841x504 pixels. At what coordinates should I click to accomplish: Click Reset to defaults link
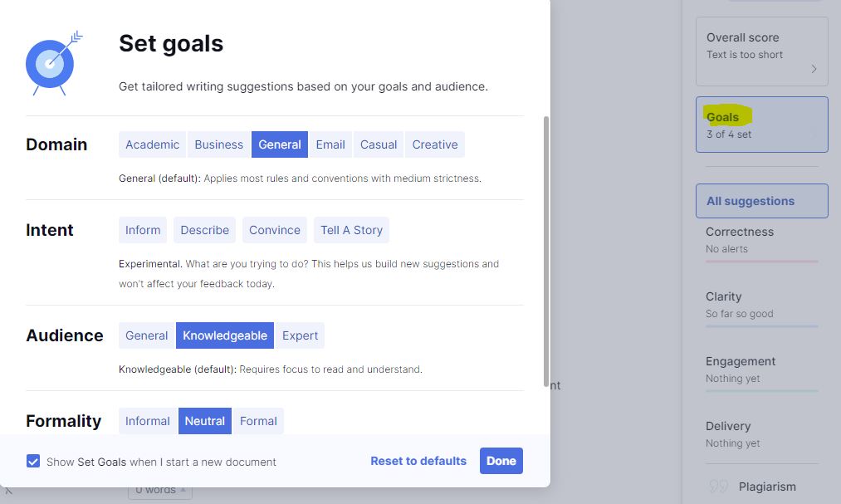coord(418,461)
